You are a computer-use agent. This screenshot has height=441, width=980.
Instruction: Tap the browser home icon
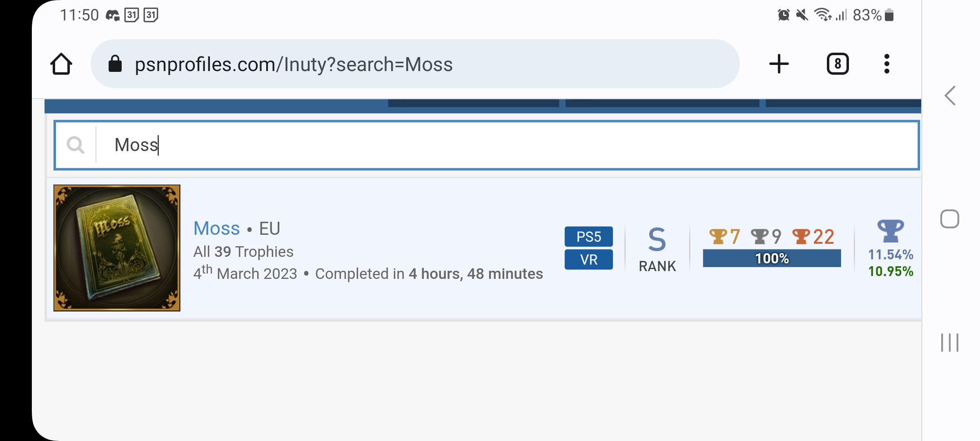click(61, 64)
